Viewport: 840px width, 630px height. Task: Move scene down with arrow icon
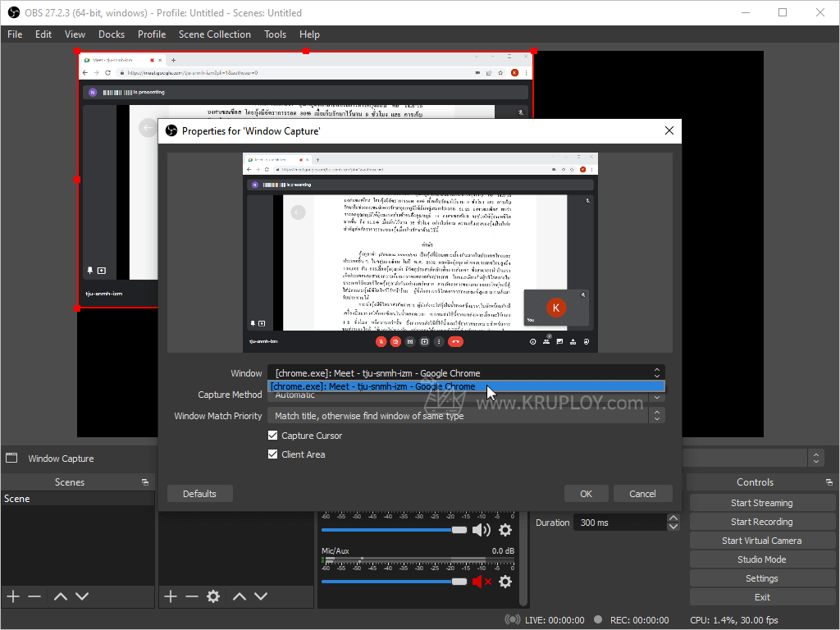coord(82,596)
